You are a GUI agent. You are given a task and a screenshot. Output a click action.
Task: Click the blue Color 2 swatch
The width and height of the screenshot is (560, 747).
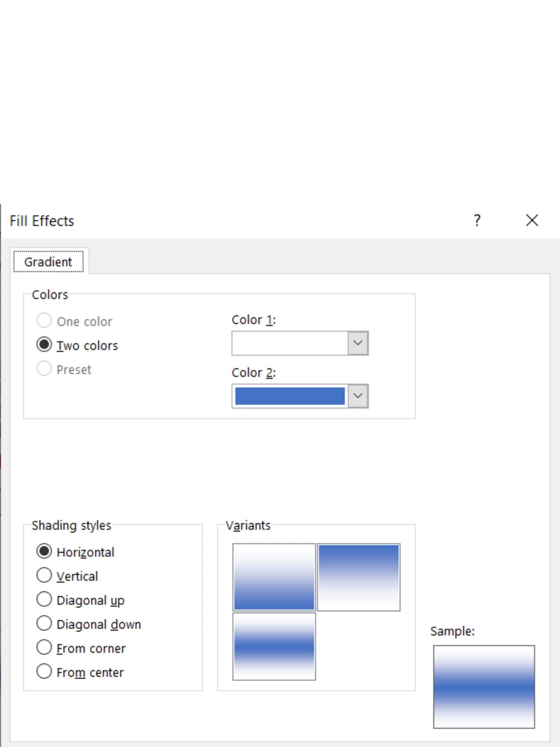click(x=290, y=396)
